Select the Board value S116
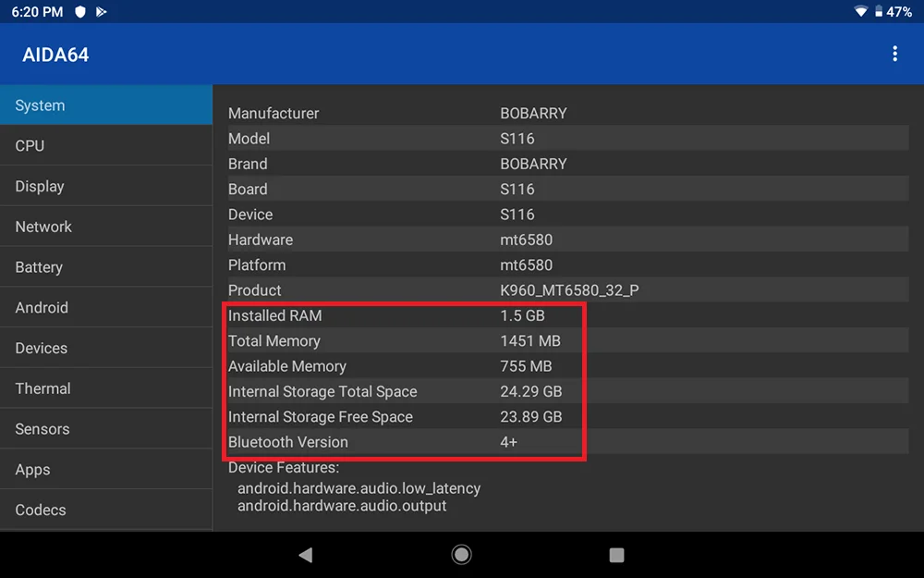Image resolution: width=924 pixels, height=578 pixels. point(517,190)
